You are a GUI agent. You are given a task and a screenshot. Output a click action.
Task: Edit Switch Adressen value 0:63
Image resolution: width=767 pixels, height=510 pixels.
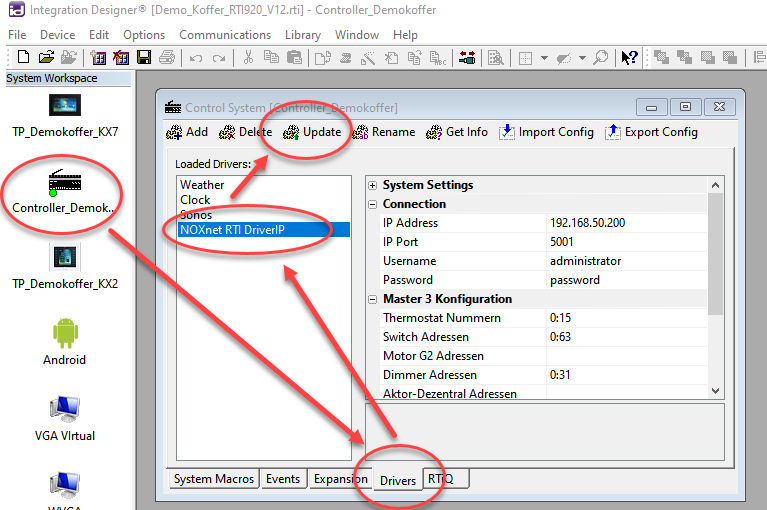point(627,337)
